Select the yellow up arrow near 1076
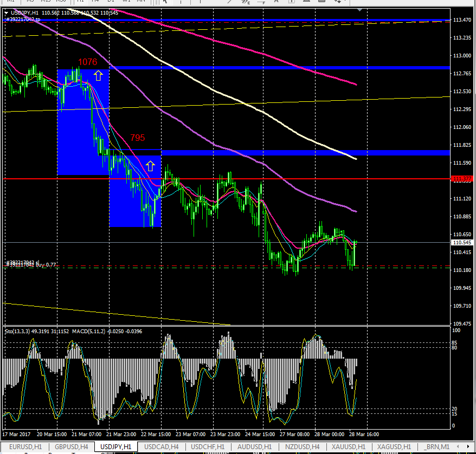The width and height of the screenshot is (476, 454). (98, 75)
